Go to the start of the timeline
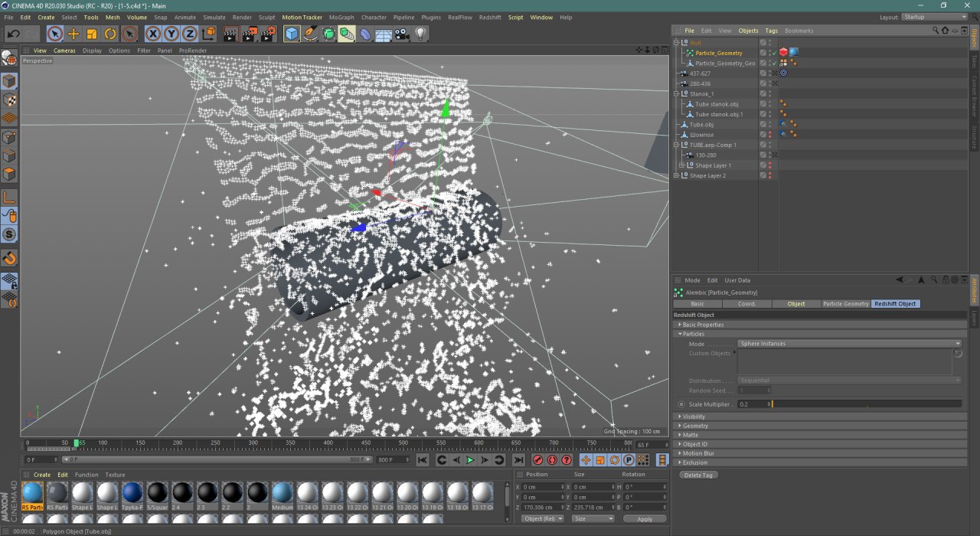The height and width of the screenshot is (536, 980). 422,460
